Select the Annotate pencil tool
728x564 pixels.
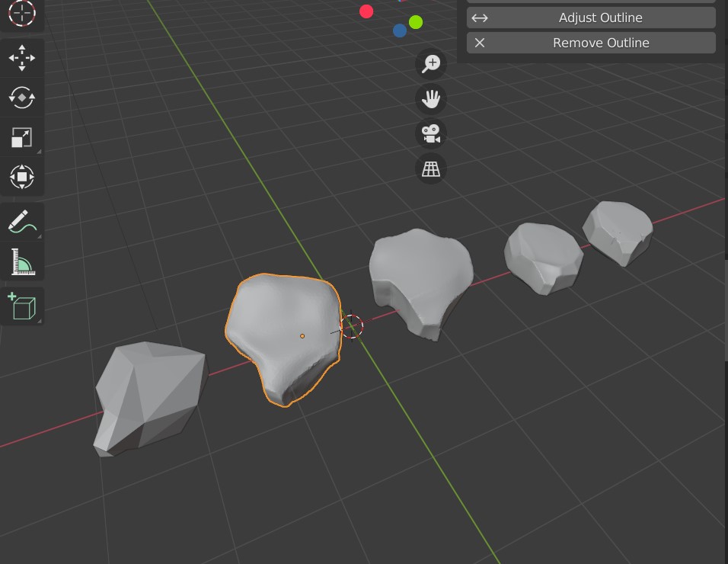click(x=22, y=222)
